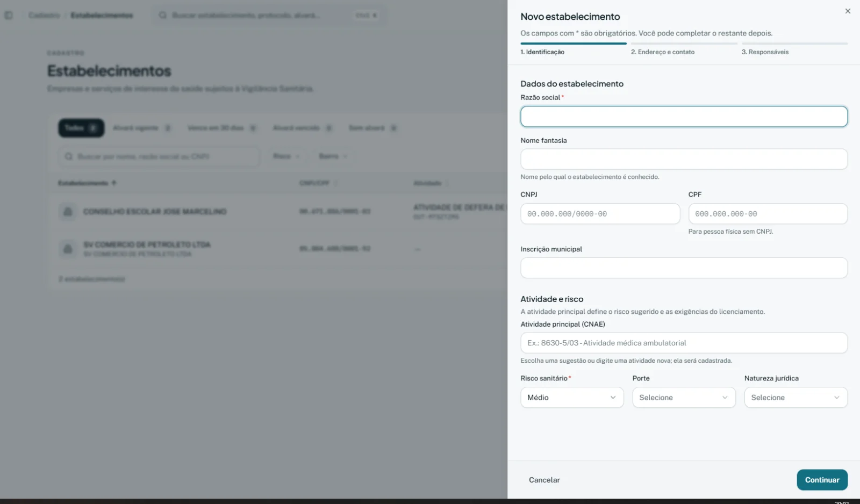
Task: Click the Cancelar button
Action: point(544,480)
